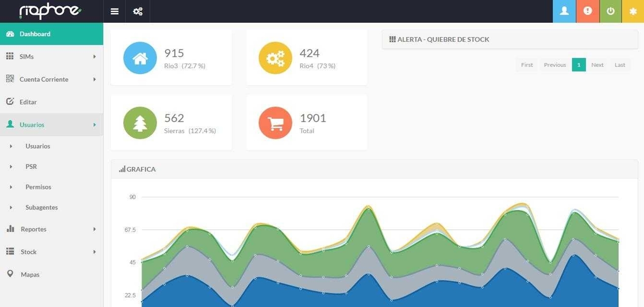
Task: Click the orange shopping cart Total icon
Action: tap(275, 122)
